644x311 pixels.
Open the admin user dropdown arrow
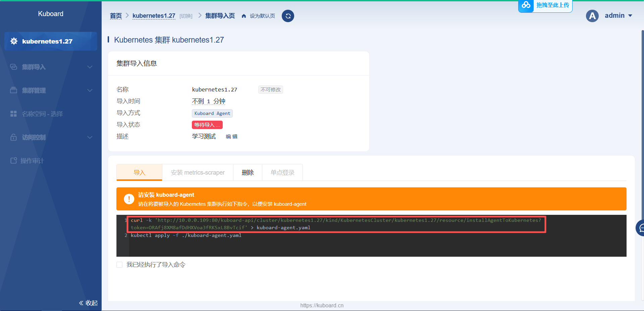[630, 16]
